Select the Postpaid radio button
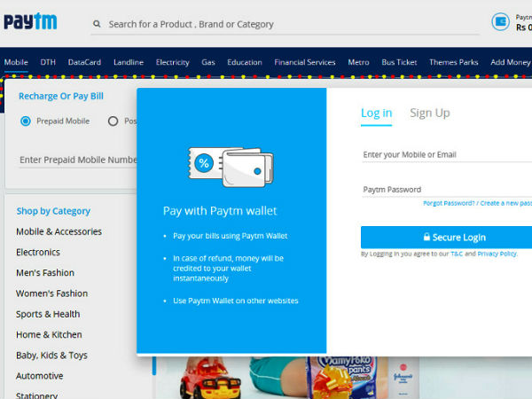The image size is (532, 399). pos(113,121)
